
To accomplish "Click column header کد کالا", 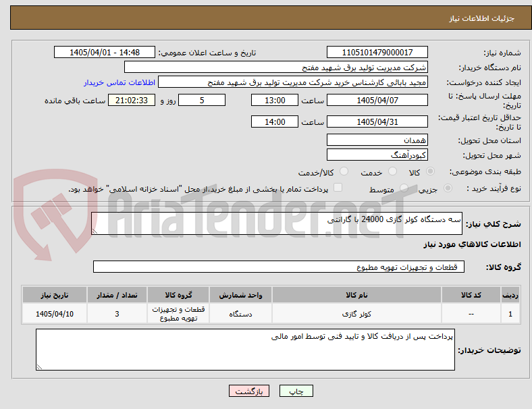I will (471, 295).
